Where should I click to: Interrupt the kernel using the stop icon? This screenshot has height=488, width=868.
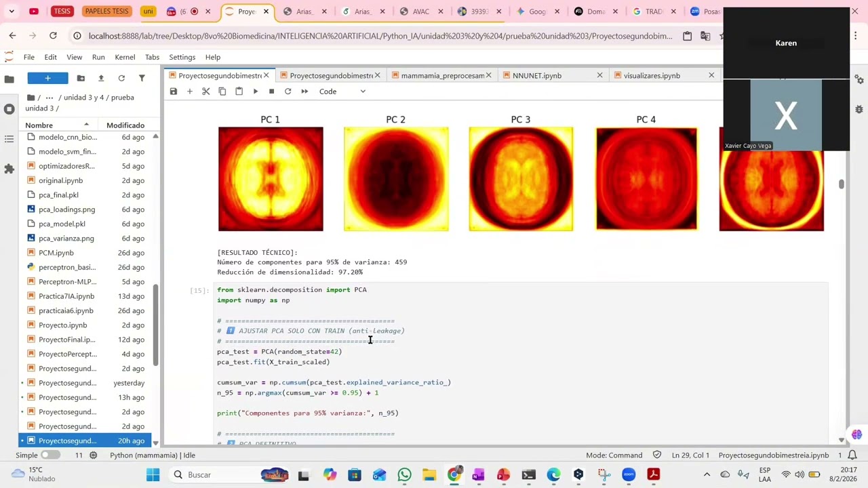272,91
